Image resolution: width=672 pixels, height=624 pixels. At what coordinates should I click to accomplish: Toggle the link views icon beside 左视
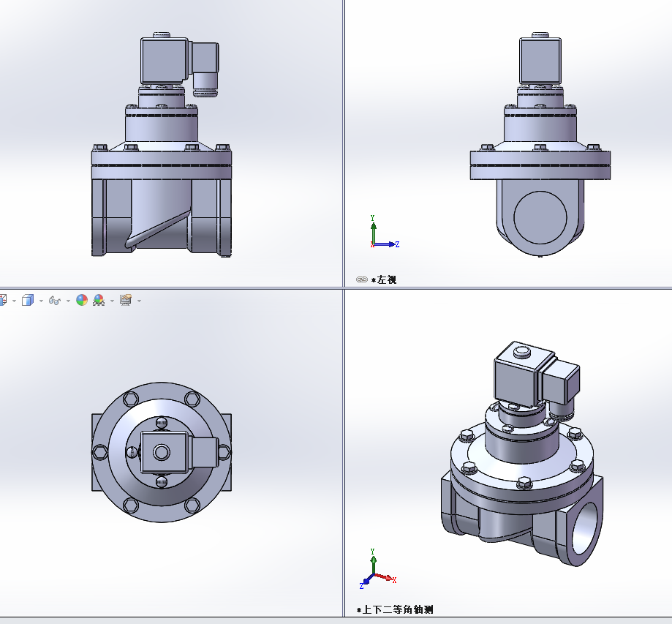(x=362, y=279)
